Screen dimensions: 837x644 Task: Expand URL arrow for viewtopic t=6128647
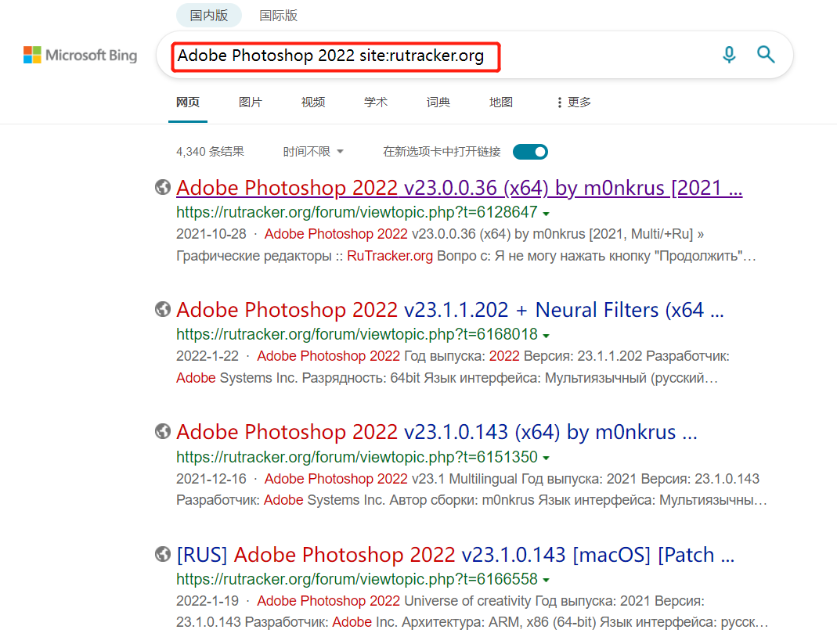(546, 214)
